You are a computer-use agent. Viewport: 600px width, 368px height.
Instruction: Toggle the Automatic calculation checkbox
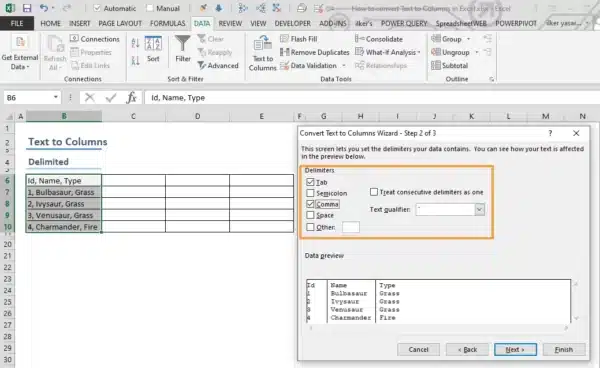click(x=97, y=8)
